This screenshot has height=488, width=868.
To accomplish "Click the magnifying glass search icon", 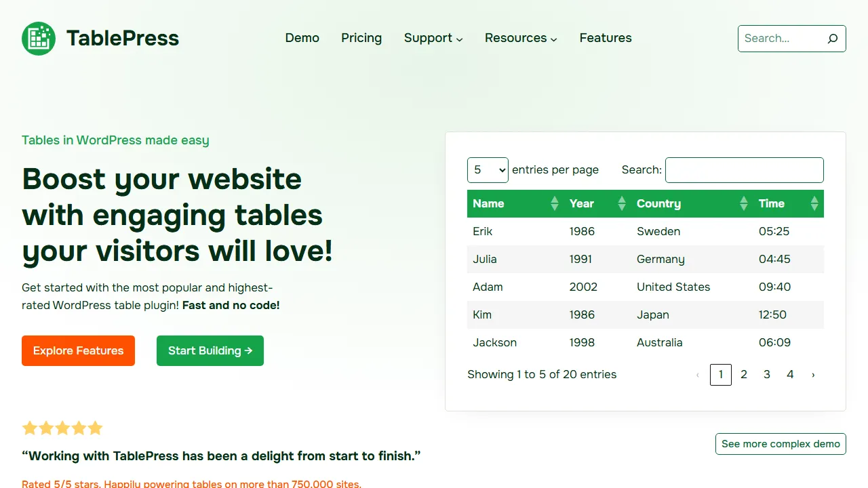I will pos(832,39).
